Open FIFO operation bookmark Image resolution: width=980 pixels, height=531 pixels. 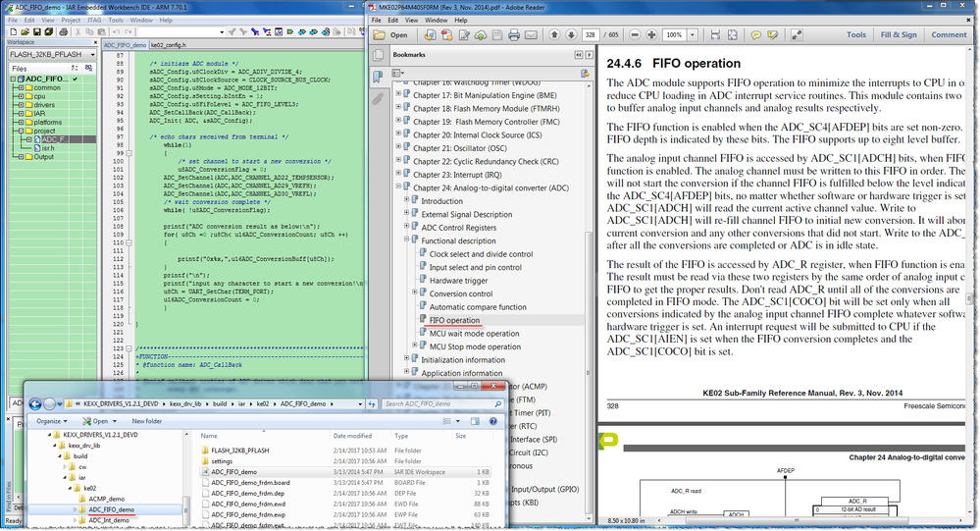454,320
